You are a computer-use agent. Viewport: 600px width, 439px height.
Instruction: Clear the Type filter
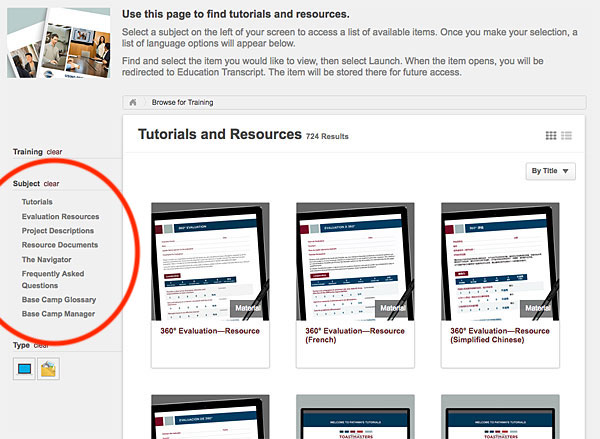click(x=42, y=345)
